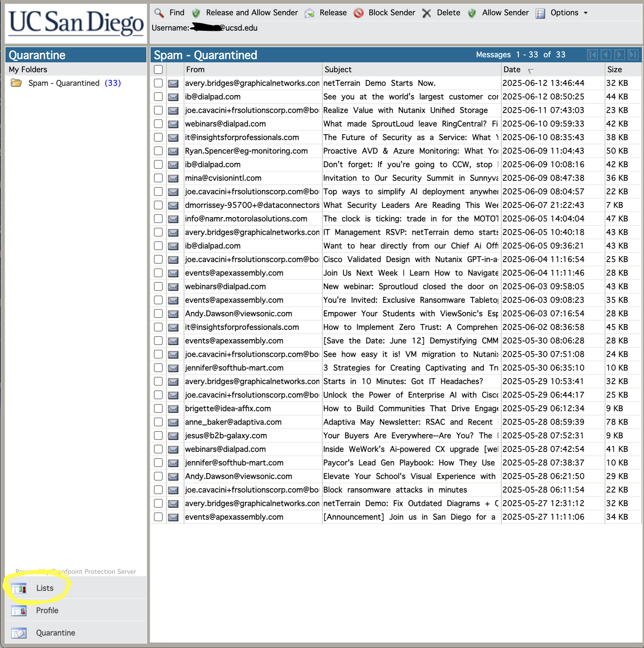Open the Lists section
This screenshot has width=644, height=648.
coord(76,588)
